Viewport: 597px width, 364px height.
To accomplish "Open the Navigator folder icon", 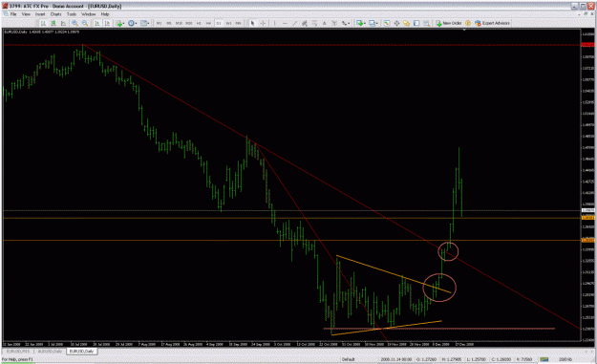I will [x=407, y=23].
